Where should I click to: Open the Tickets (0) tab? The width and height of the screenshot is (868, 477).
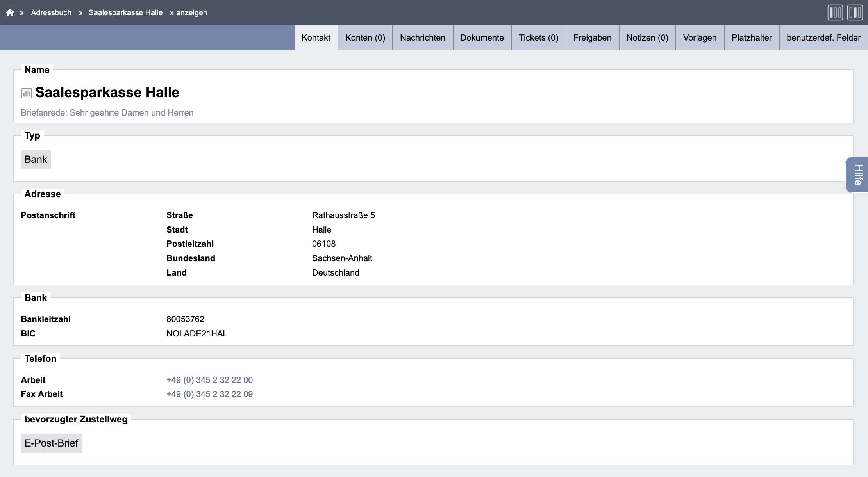539,37
